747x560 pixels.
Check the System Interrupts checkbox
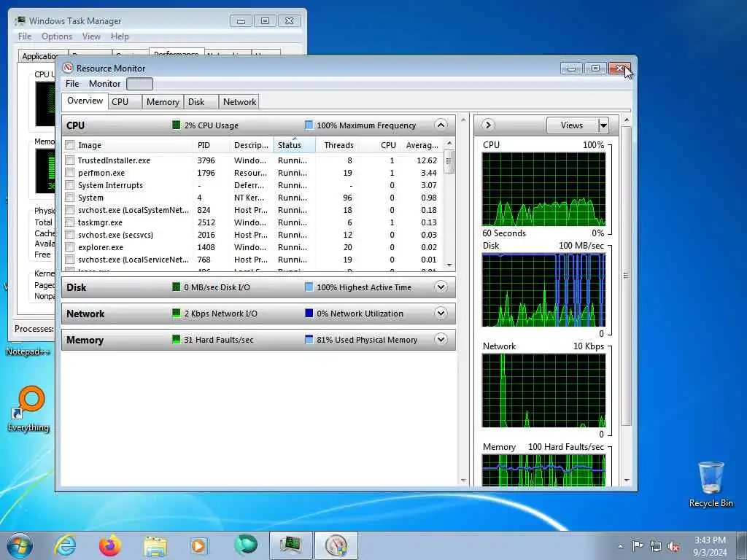pyautogui.click(x=69, y=184)
